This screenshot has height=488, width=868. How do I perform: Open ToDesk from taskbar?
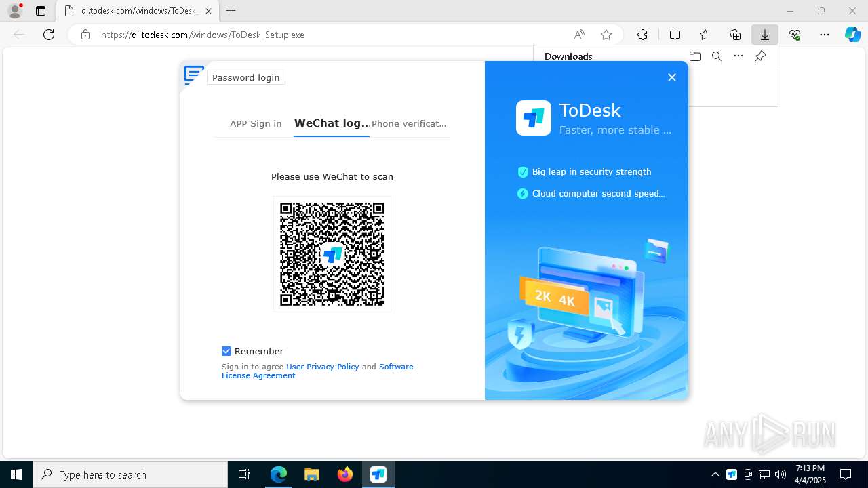pyautogui.click(x=378, y=474)
